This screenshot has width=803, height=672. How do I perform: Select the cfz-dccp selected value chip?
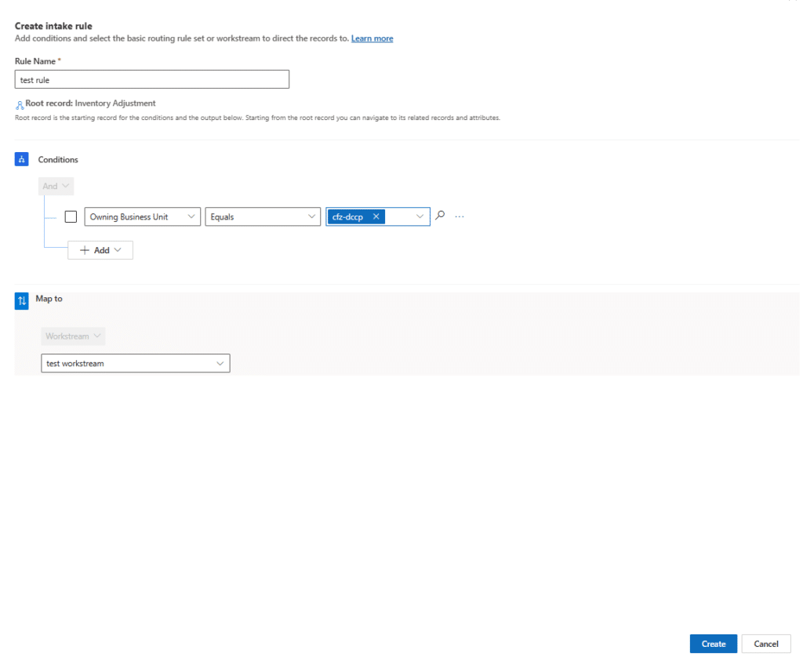pos(347,216)
